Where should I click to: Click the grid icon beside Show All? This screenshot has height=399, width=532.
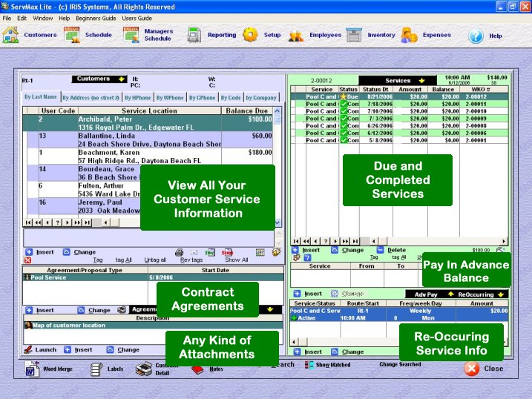[260, 252]
